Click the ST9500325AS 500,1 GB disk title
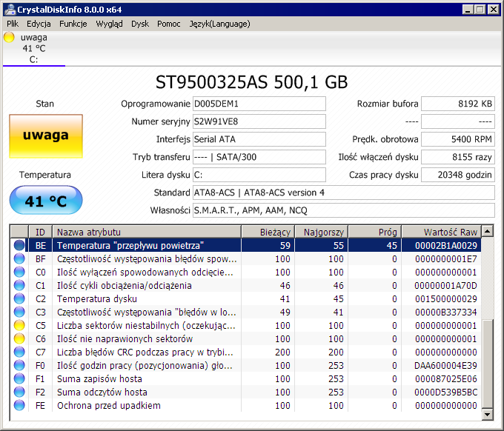The height and width of the screenshot is (431, 504). [252, 82]
